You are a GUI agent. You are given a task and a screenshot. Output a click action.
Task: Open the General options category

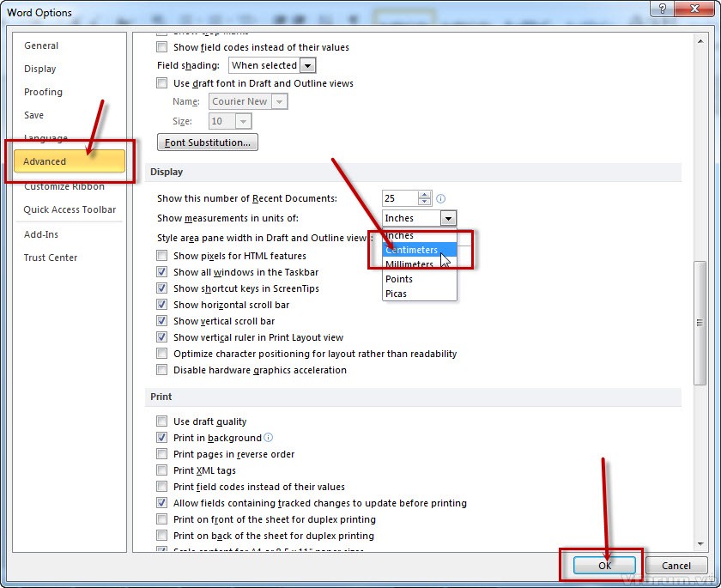pos(70,45)
